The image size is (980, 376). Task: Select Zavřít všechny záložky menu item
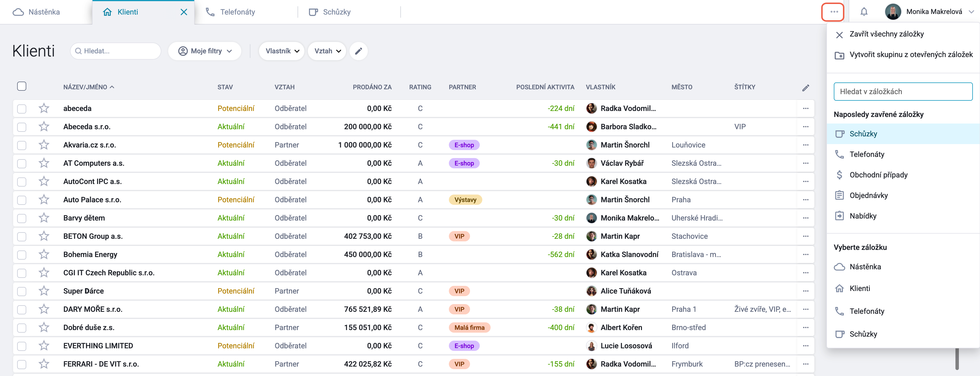[x=903, y=34]
